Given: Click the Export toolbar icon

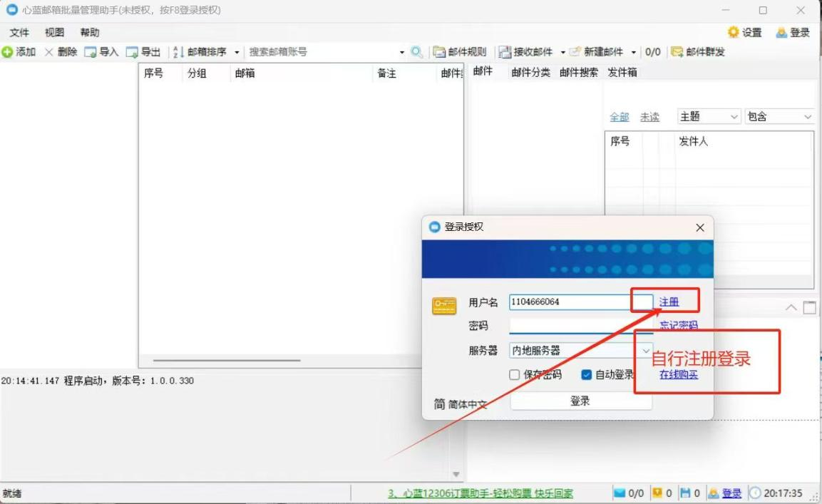Looking at the screenshot, I should (132, 52).
